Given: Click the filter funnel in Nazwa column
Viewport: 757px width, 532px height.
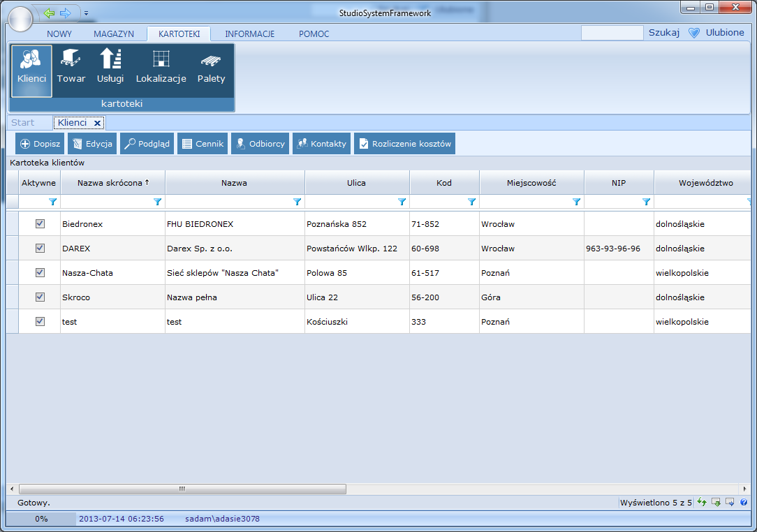Looking at the screenshot, I should pyautogui.click(x=297, y=202).
